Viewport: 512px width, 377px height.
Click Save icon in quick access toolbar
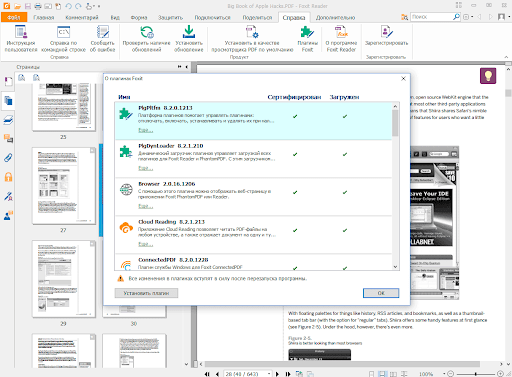28,6
